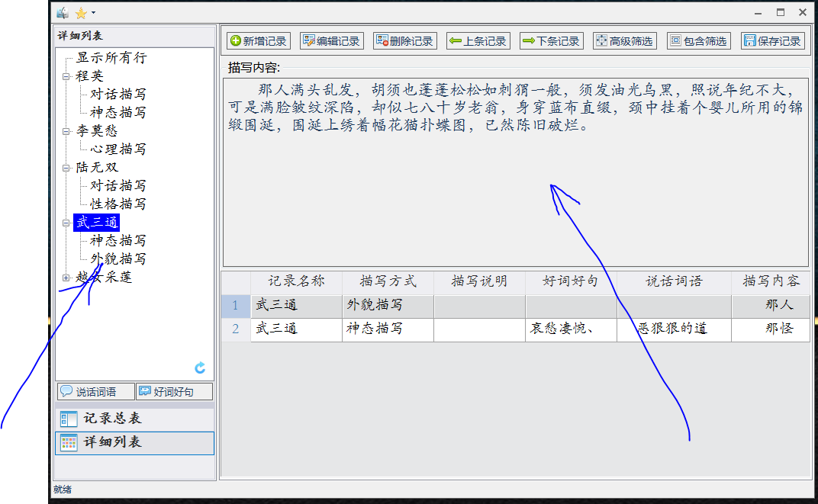818x504 pixels.
Task: Open 高级筛选 advanced filter
Action: click(x=624, y=40)
